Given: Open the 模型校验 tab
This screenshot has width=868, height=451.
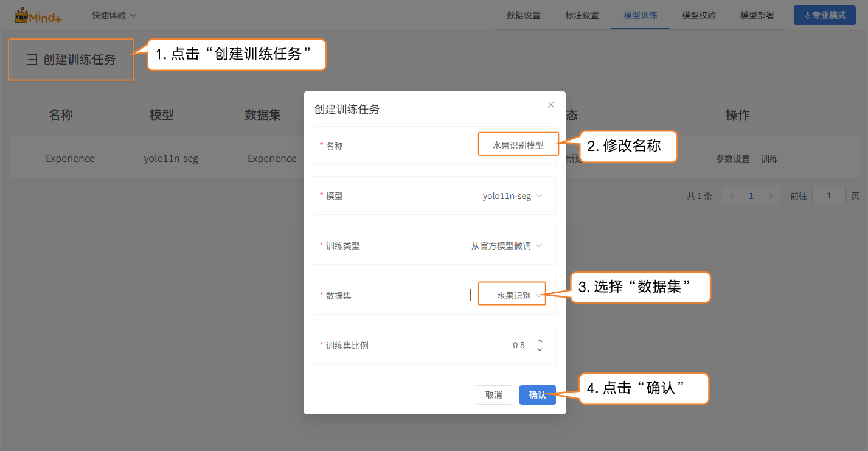Looking at the screenshot, I should 699,15.
